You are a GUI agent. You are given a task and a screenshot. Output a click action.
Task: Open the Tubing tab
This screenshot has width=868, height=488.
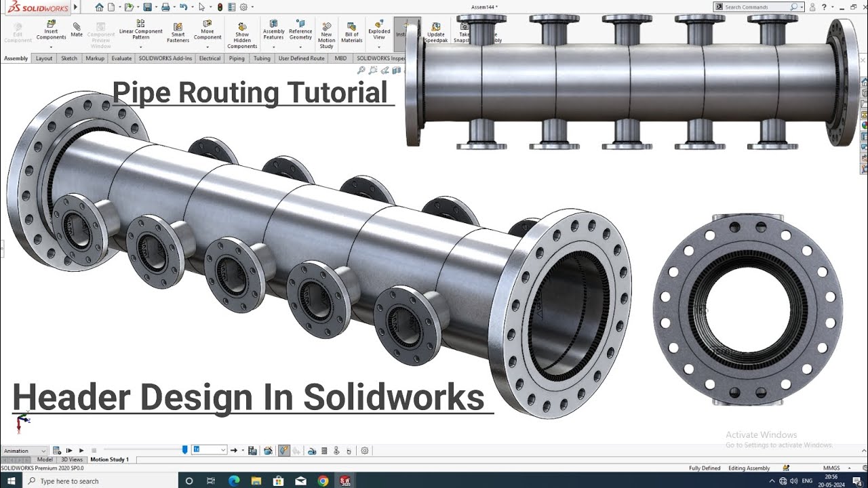click(262, 58)
